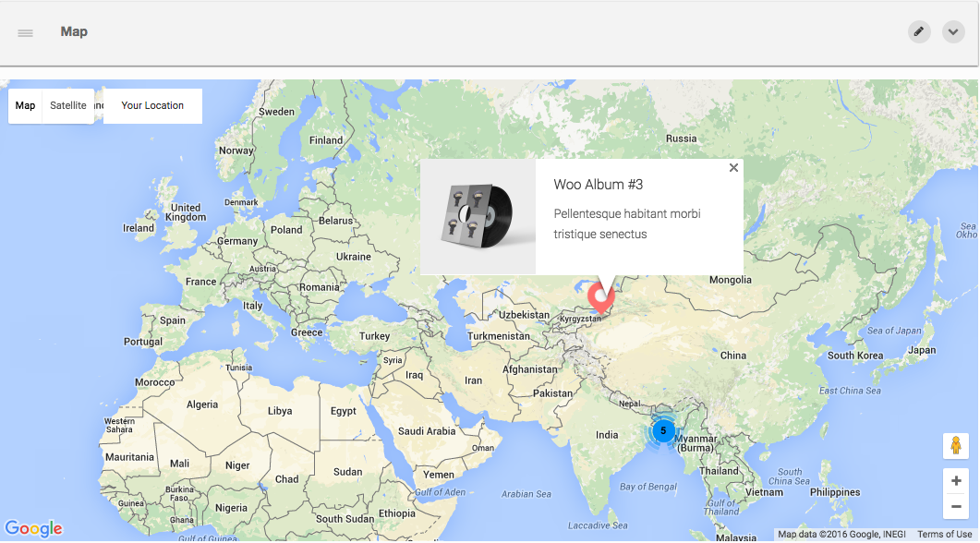This screenshot has width=980, height=543.
Task: Close the Woo Album #3 info window
Action: [x=733, y=168]
